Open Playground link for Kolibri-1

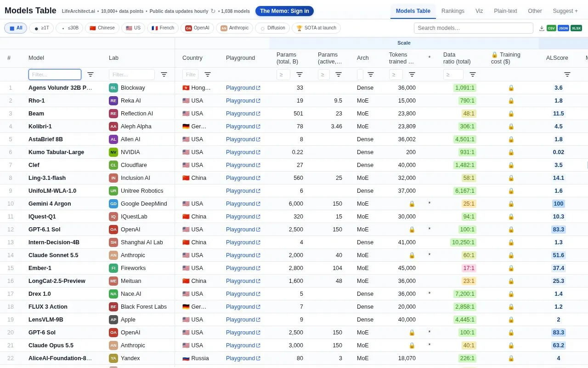pyautogui.click(x=243, y=126)
